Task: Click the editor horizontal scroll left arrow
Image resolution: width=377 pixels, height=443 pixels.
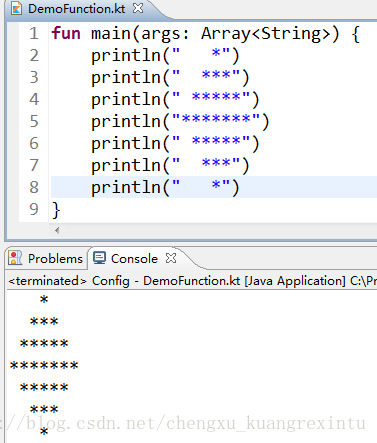Action: coord(57,230)
